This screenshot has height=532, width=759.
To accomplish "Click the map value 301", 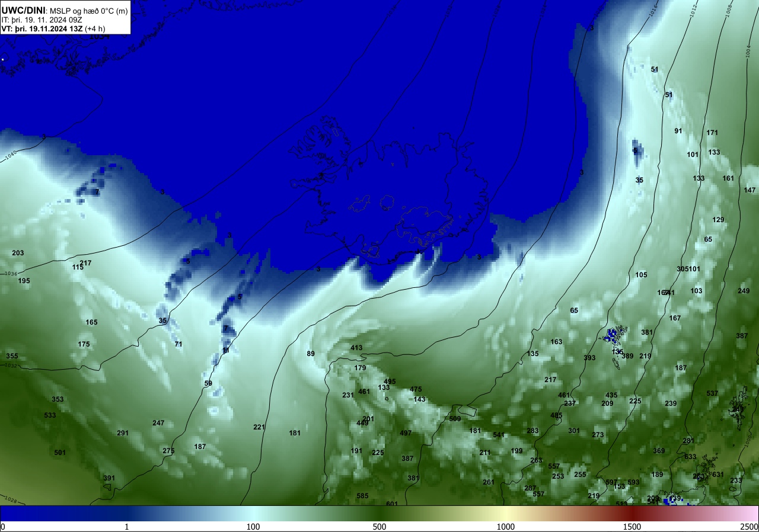I will (x=574, y=431).
